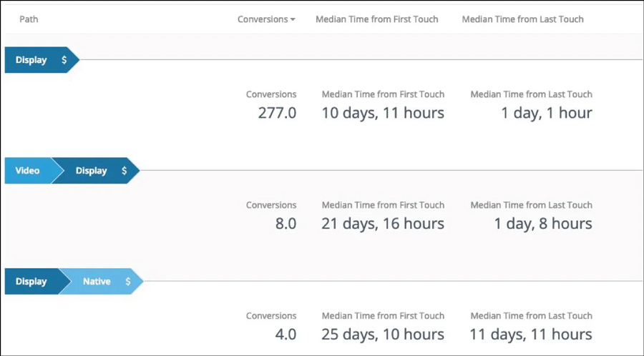Viewport: 644px width, 356px height.
Task: Select the Native chip in the third path
Action: click(97, 282)
